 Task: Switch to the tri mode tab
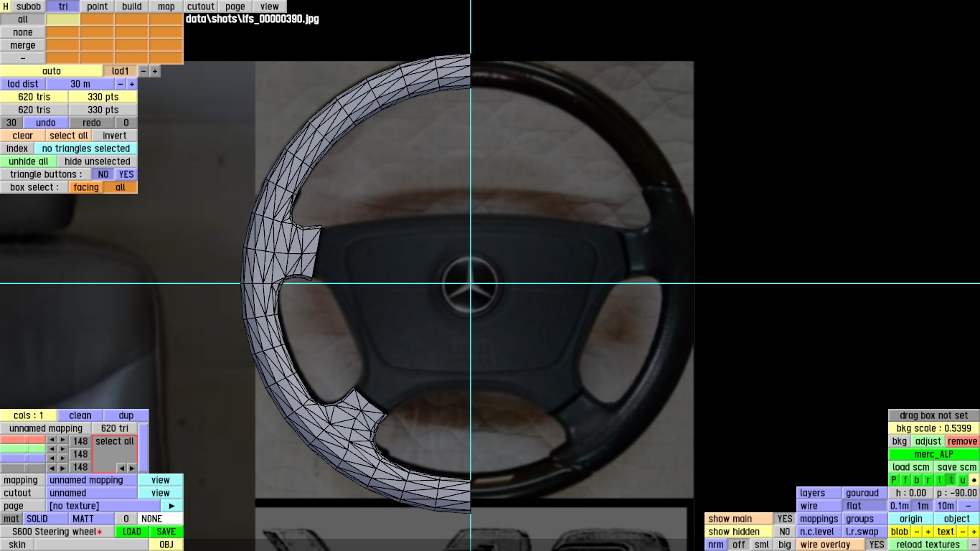63,6
